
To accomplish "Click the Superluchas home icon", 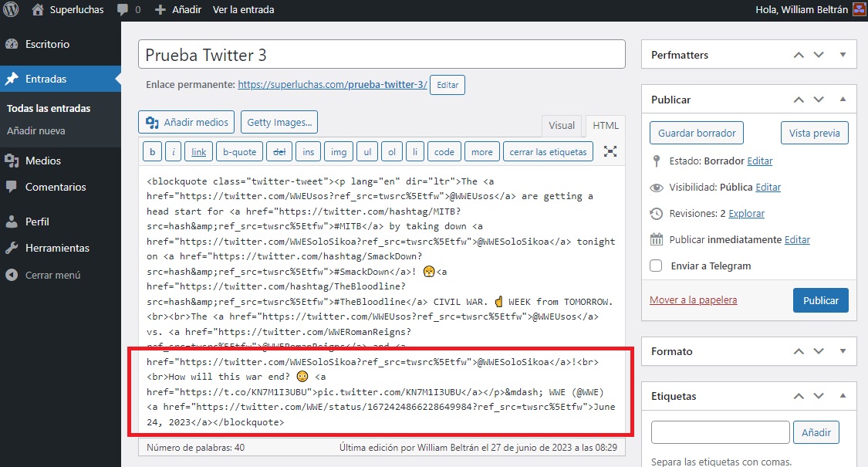I will click(x=38, y=9).
